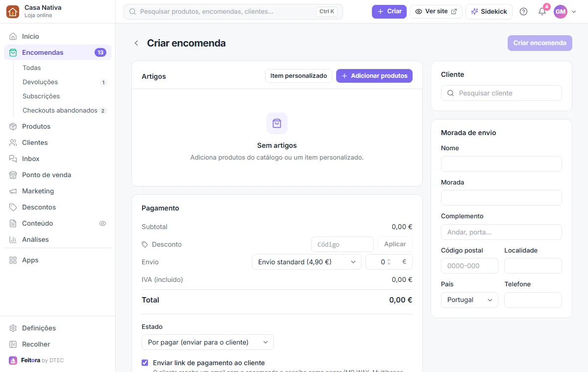588x372 pixels.
Task: Open the Estado payment status dropdown
Action: [208, 342]
